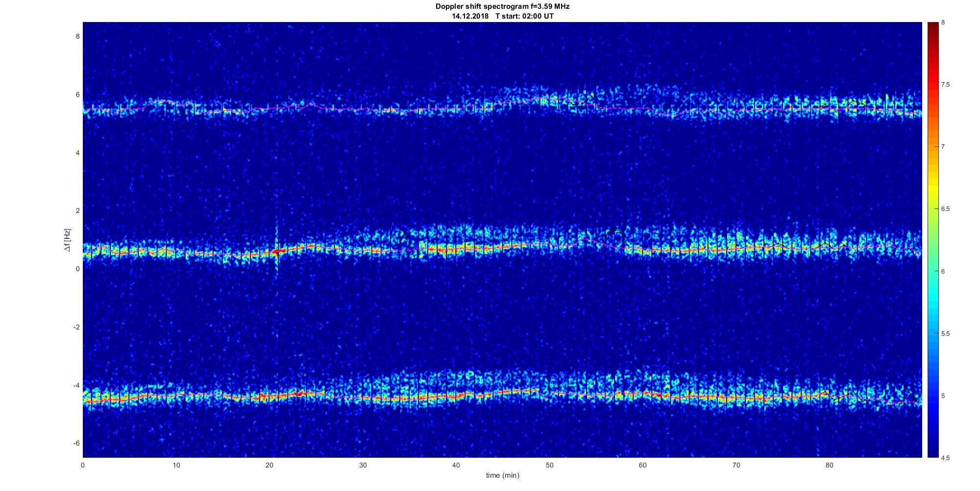Click the y-axis tick label '4'
The height and width of the screenshot is (491, 980).
point(77,153)
